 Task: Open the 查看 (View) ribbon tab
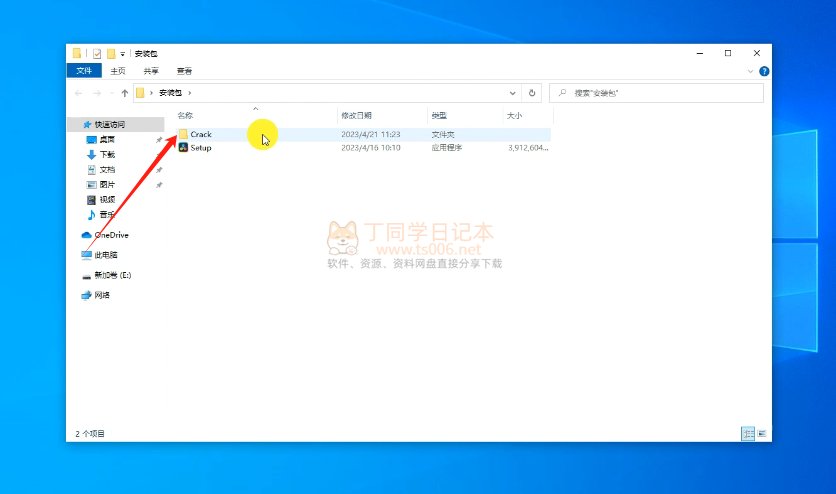point(184,71)
